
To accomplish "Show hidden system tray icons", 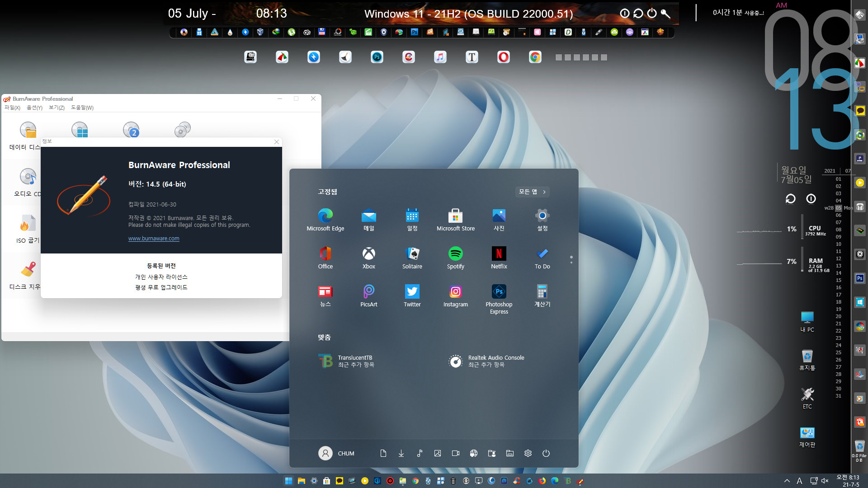I will point(787,481).
